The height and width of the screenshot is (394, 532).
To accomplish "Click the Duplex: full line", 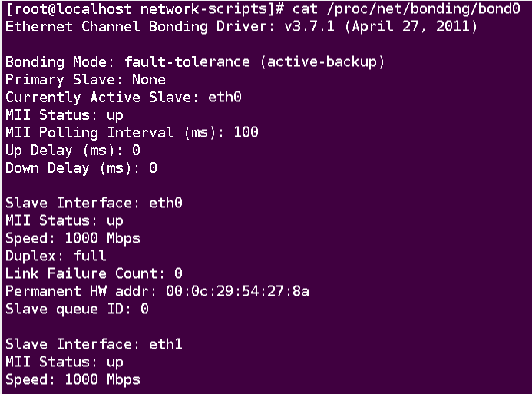I will 56,257.
